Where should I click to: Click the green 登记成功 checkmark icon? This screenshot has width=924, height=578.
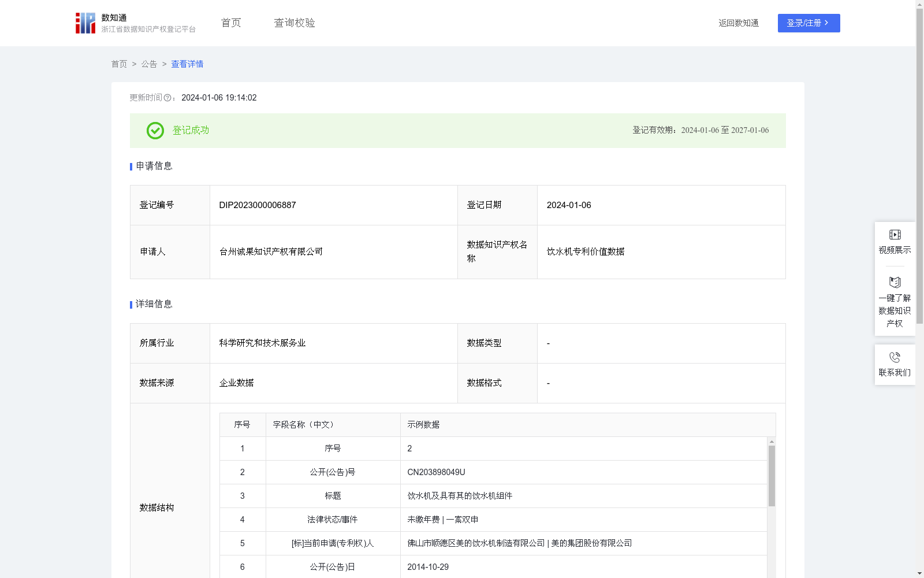click(155, 131)
